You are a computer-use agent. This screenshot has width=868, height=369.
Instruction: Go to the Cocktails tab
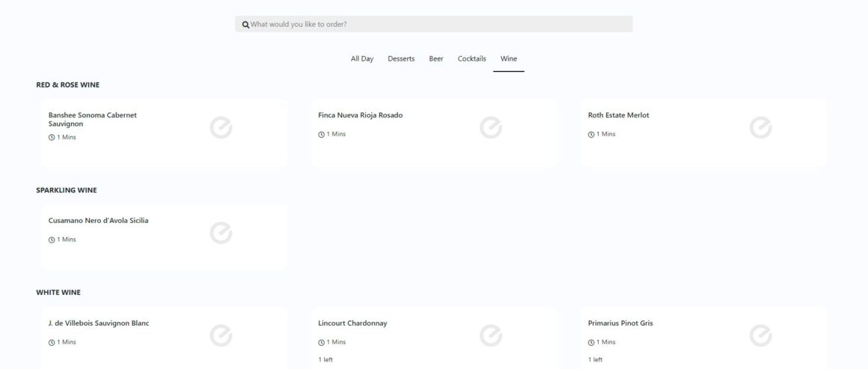coord(471,58)
